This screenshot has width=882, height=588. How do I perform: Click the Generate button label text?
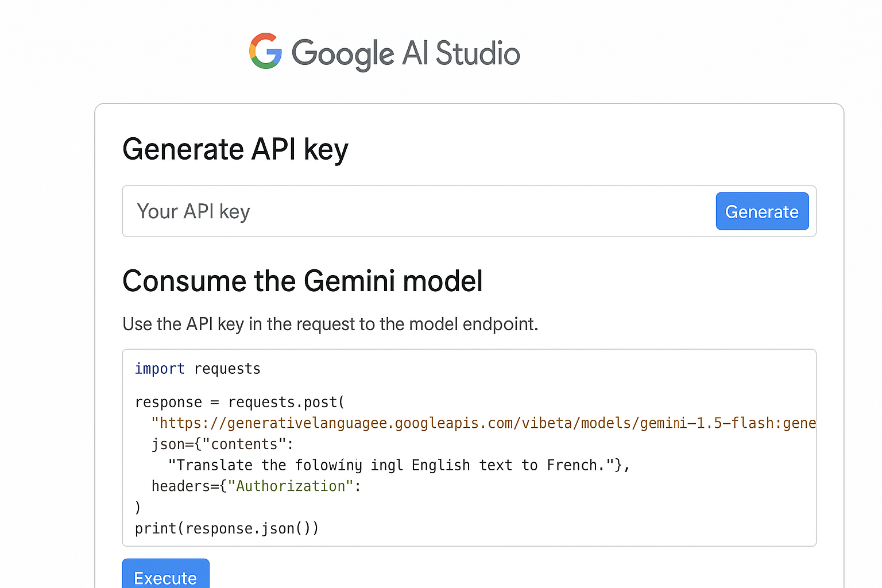point(762,211)
